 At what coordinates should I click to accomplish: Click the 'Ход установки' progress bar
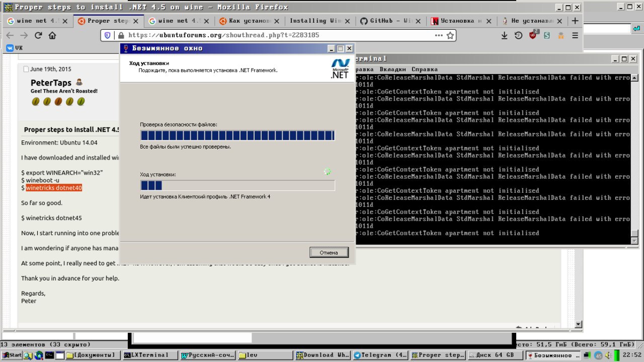click(x=237, y=185)
